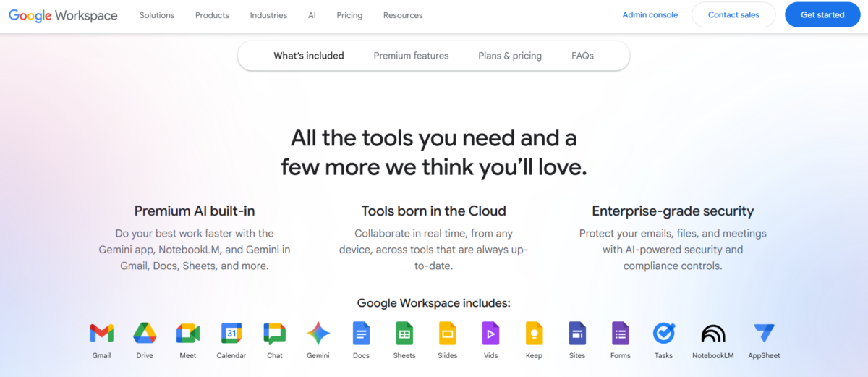This screenshot has height=377, width=868.
Task: Click the Tasks label text
Action: coord(663,355)
